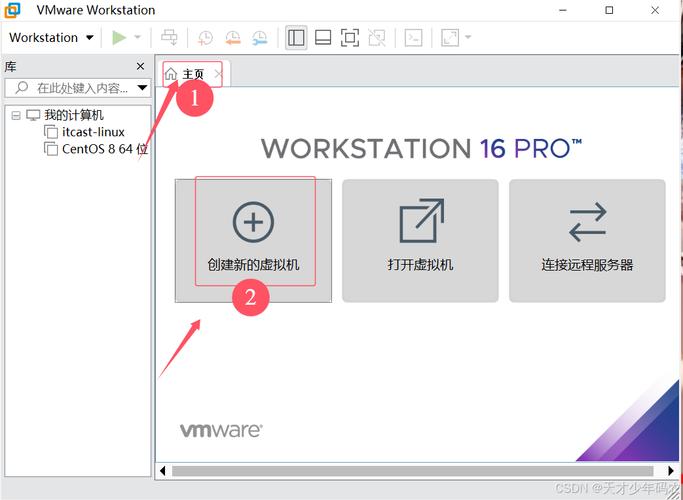Toggle the thumbnail bar view icon
Viewport: 683px width, 500px height.
tap(323, 38)
